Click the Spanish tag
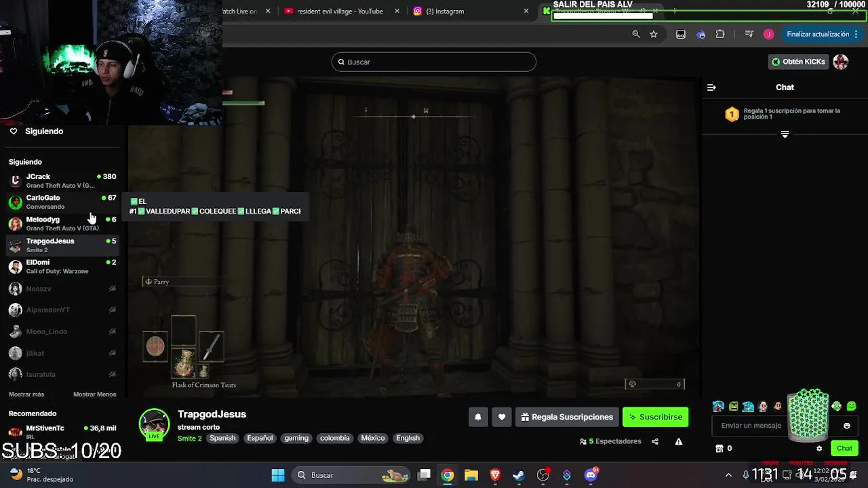Screen dimensions: 868x488 [222, 439]
